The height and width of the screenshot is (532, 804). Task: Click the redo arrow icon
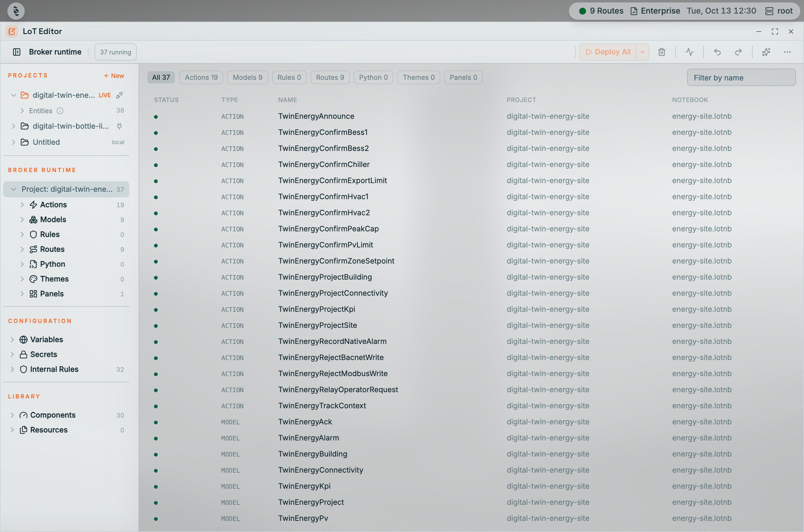(738, 52)
